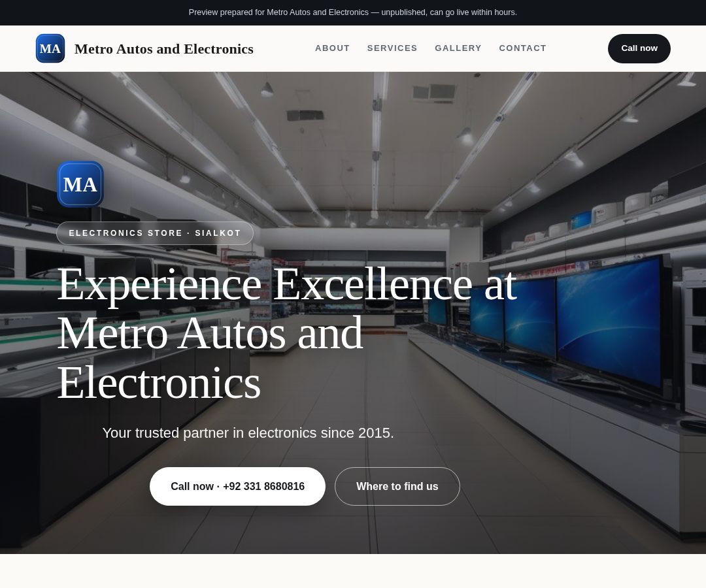The height and width of the screenshot is (588, 706).
Task: Click the Experience Excellence hero heading
Action: click(287, 333)
